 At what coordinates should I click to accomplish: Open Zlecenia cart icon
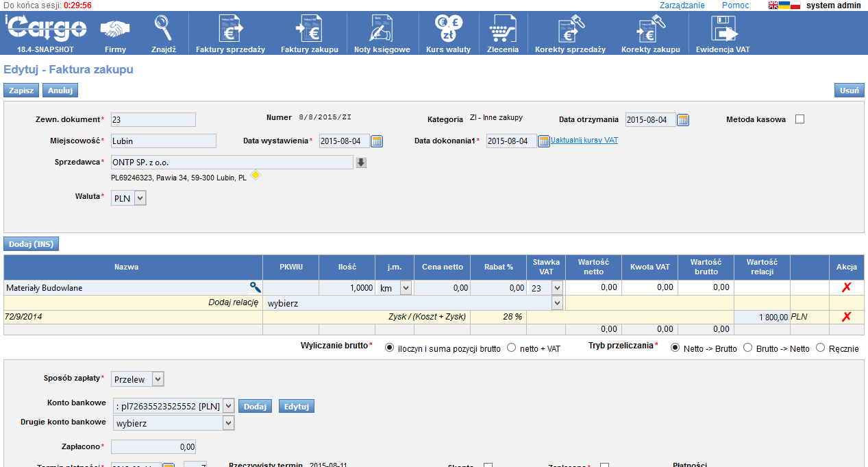click(502, 29)
